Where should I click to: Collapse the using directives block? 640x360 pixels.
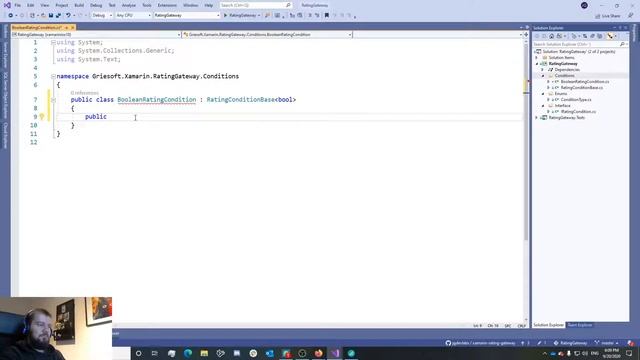tap(53, 42)
